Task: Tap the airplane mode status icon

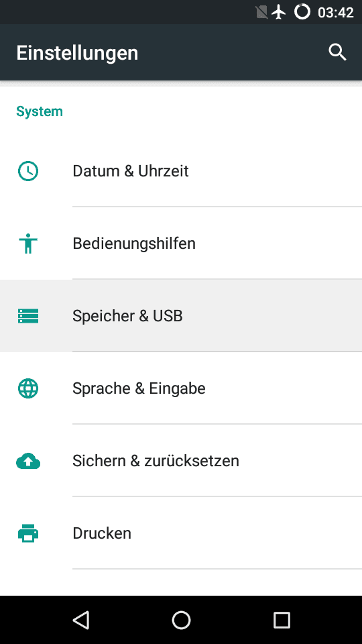Action: [279, 12]
